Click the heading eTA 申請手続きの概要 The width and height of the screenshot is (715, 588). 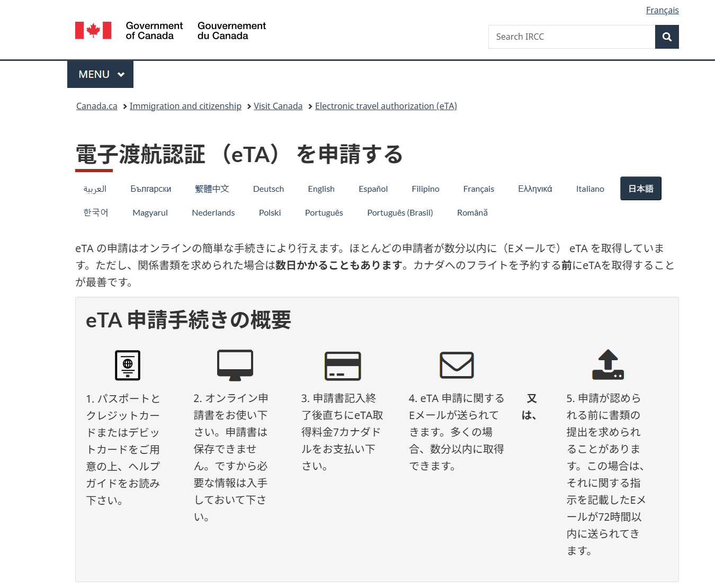(x=189, y=320)
